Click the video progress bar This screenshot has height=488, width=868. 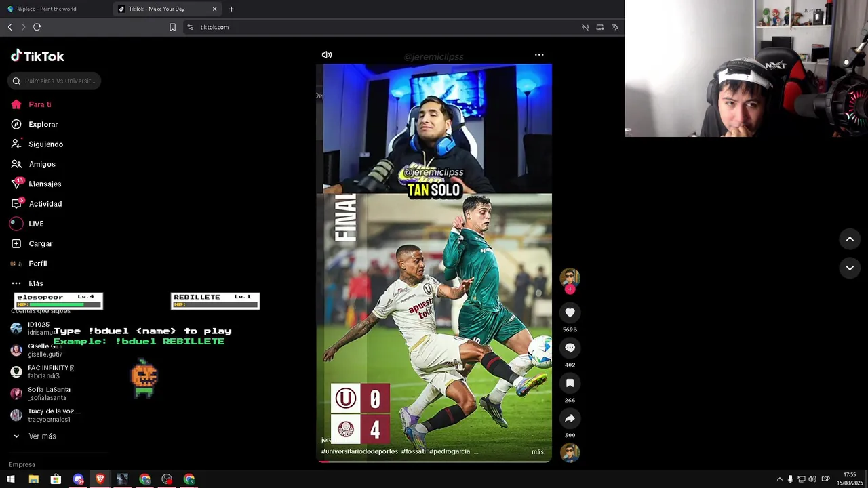pyautogui.click(x=434, y=462)
